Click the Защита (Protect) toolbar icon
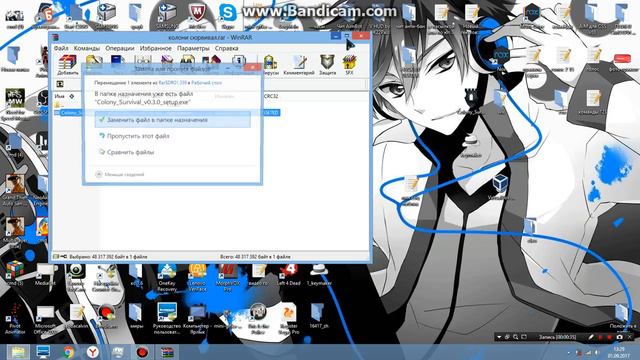The height and width of the screenshot is (360, 640). [327, 64]
